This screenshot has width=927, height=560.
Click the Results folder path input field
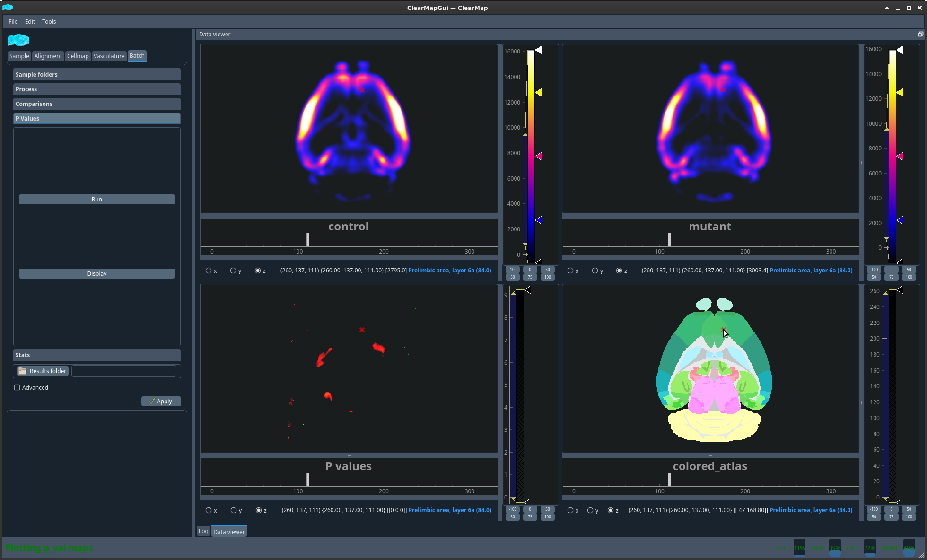(x=124, y=371)
